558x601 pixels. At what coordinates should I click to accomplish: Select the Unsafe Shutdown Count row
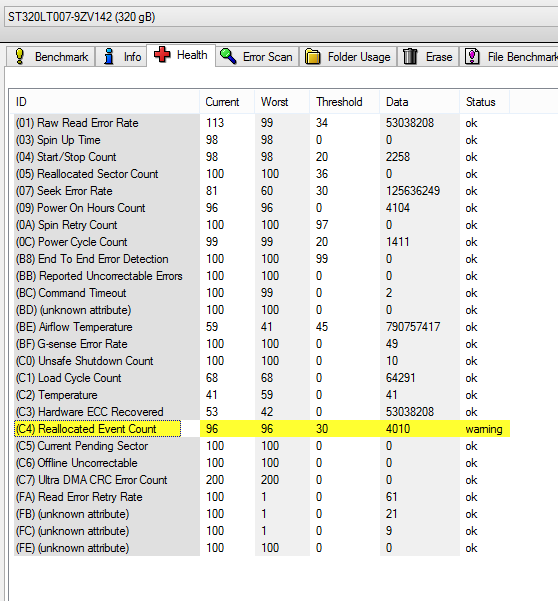click(262, 361)
